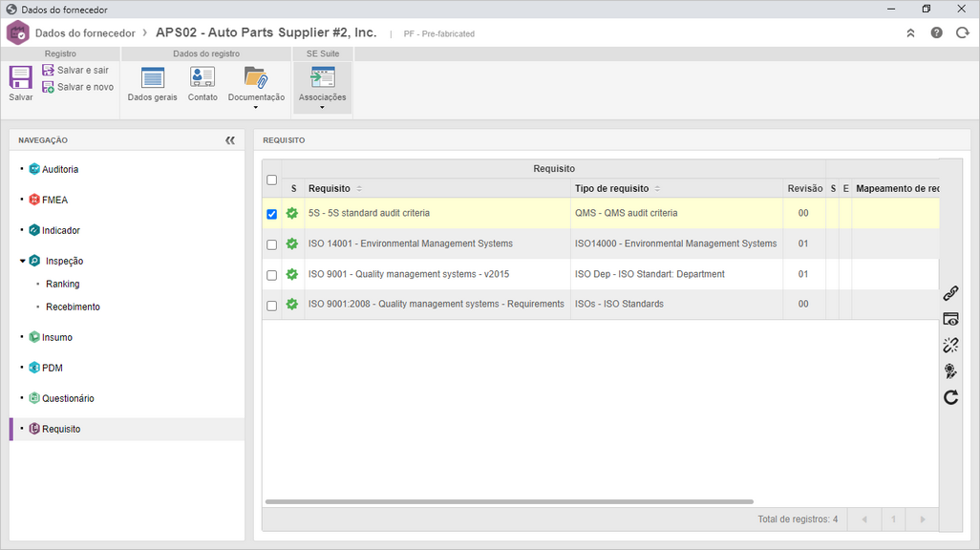Click the Questionário icon
980x550 pixels.
click(34, 399)
